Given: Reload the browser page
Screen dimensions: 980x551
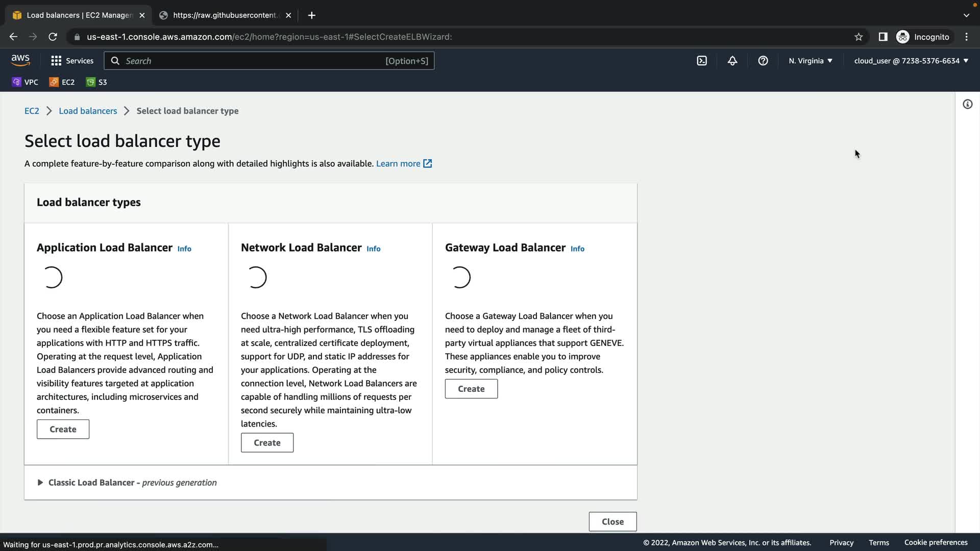Looking at the screenshot, I should [x=53, y=37].
